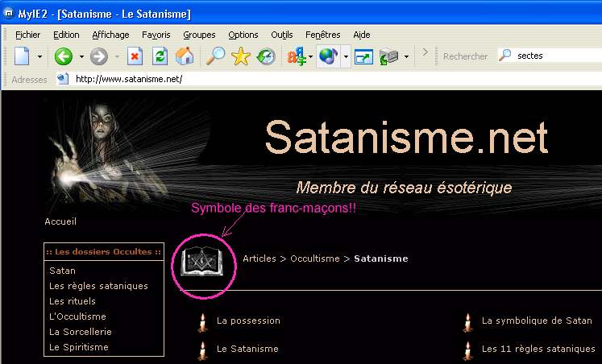This screenshot has width=602, height=364.
Task: Click the candle icon beside Le Satanisme
Action: pyautogui.click(x=203, y=350)
